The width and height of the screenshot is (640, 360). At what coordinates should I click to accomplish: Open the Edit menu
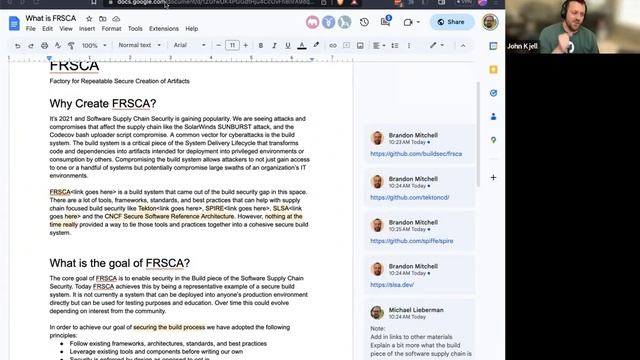pyautogui.click(x=47, y=29)
